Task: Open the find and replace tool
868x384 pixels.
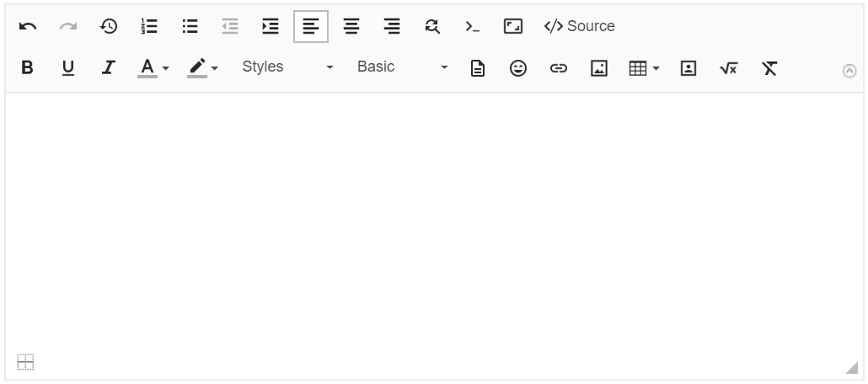Action: click(x=432, y=27)
